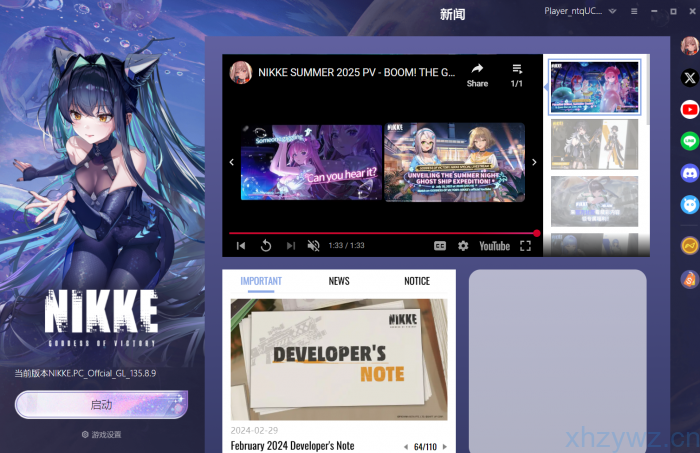Show next suggested videos with right arrow

pos(534,162)
